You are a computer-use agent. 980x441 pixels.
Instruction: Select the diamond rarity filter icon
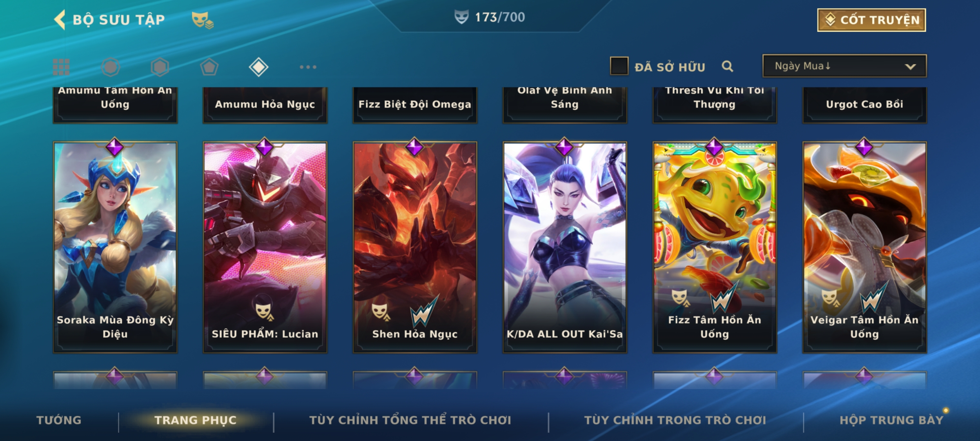(x=258, y=67)
